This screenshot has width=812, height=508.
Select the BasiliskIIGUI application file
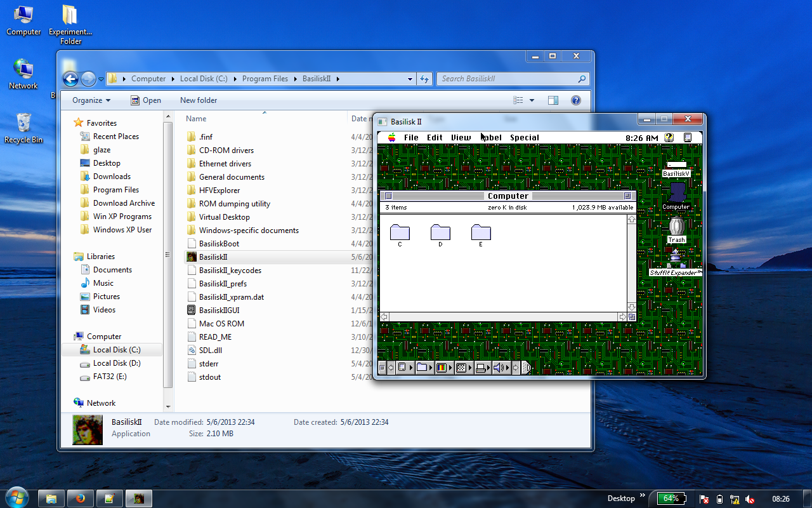[219, 311]
